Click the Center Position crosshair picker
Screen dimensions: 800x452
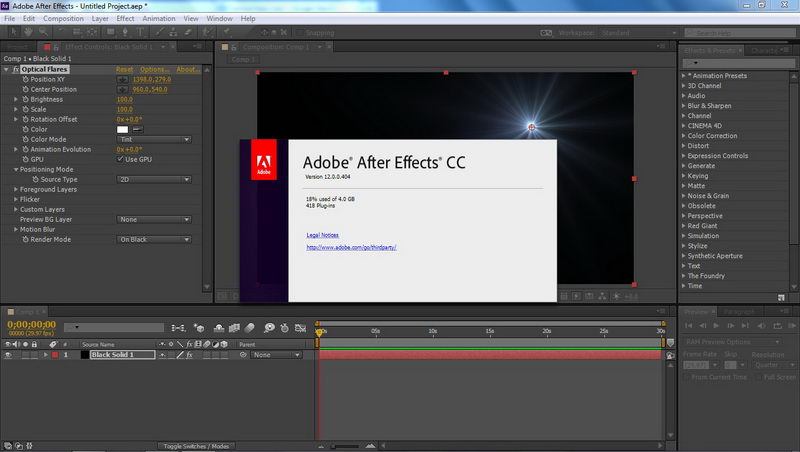coord(122,89)
